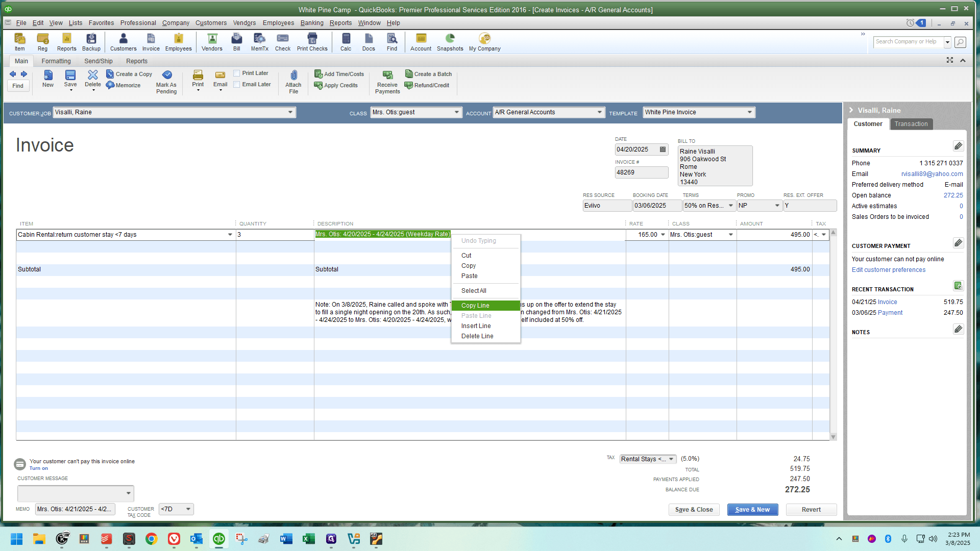Open Edit customer preferences link
The width and height of the screenshot is (980, 551).
[888, 270]
